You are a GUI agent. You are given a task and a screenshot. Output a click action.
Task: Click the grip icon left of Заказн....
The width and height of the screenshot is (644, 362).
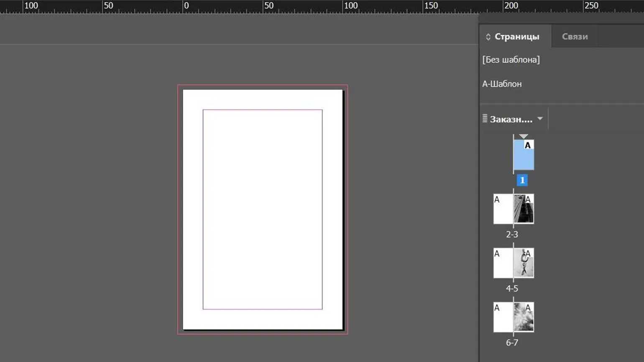(x=485, y=119)
